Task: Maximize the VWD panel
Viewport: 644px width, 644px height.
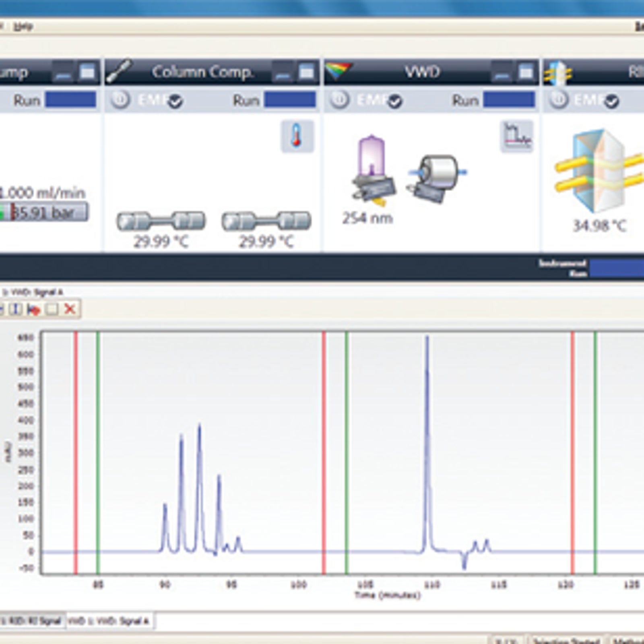Action: pos(526,72)
